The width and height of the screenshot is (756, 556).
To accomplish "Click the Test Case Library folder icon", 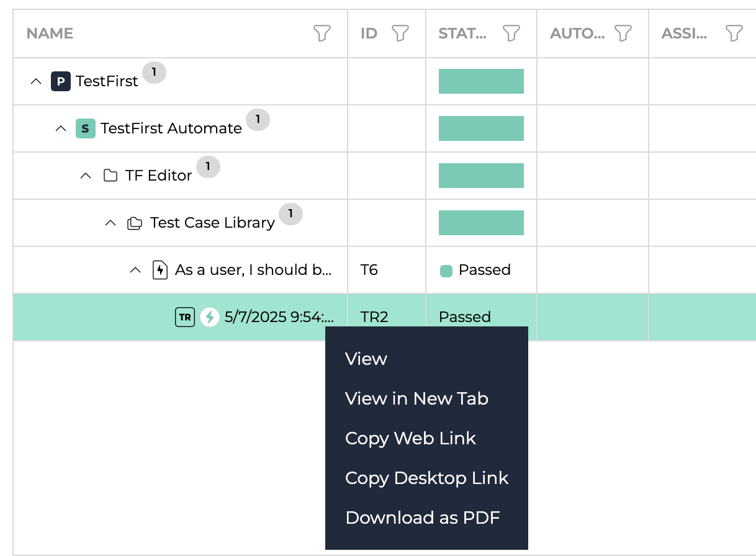I will tap(135, 223).
